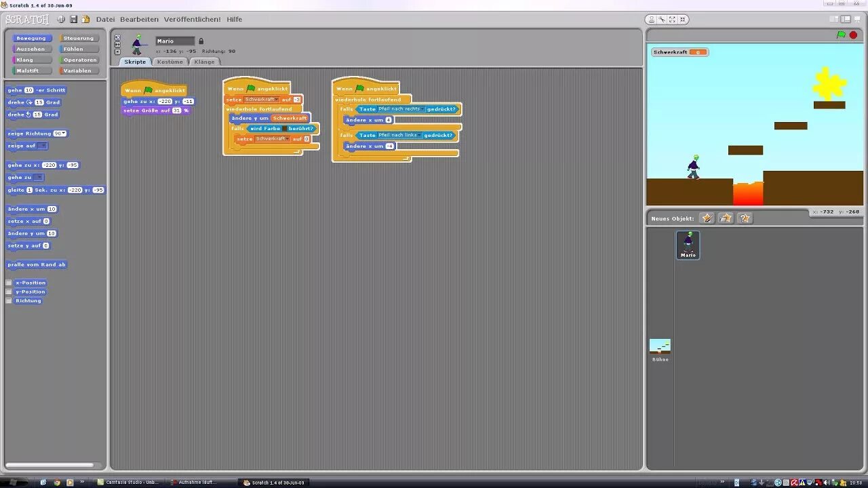
Task: Open the Pfeil nach rechts key dropdown
Action: (x=401, y=109)
